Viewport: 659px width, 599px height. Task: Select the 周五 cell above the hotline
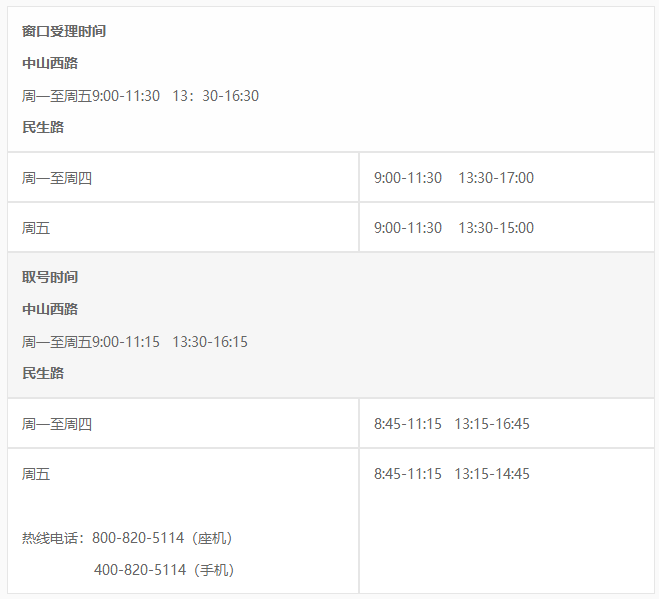[x=36, y=474]
